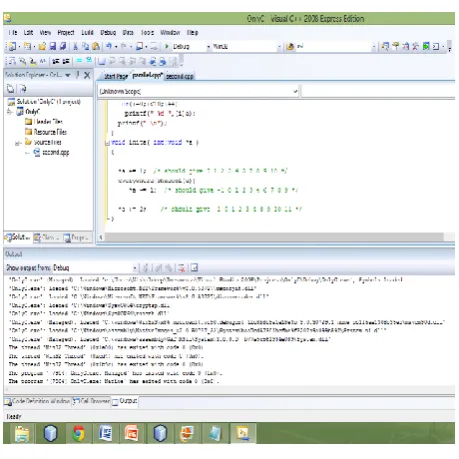Click inside the Find text input field

click(x=333, y=47)
